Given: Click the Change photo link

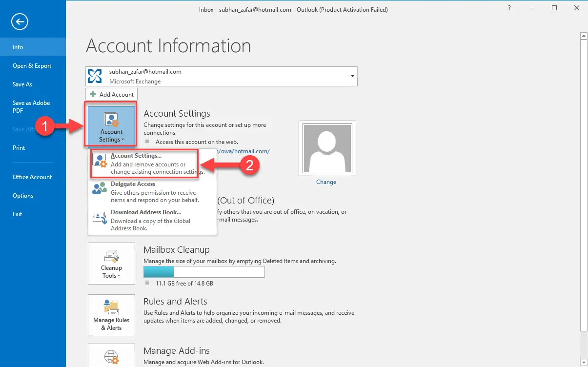Looking at the screenshot, I should (x=326, y=182).
